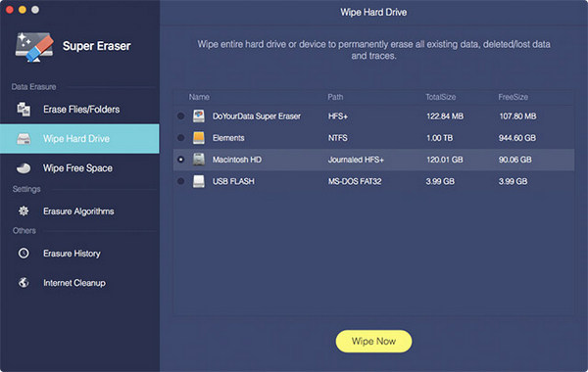
Task: Select the Wipe Free Space pie icon
Action: (24, 168)
